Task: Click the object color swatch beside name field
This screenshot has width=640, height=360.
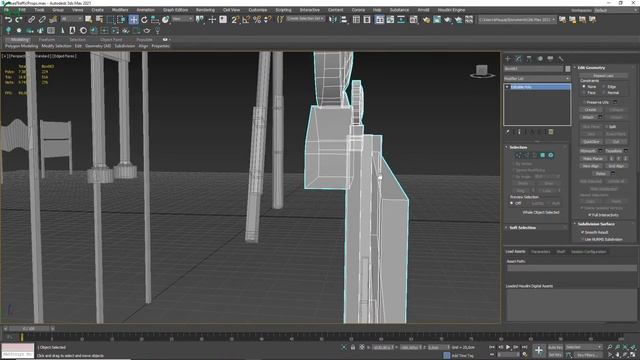Action: point(567,69)
